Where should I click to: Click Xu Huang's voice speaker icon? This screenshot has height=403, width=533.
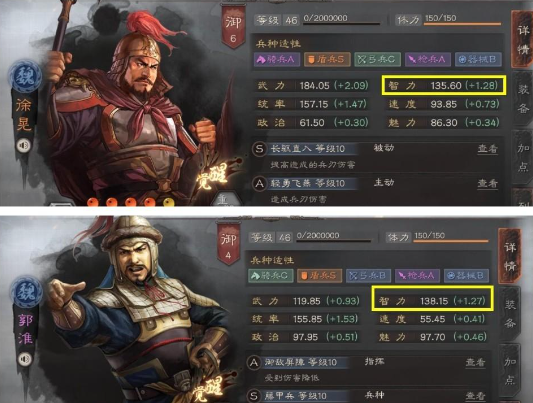pyautogui.click(x=24, y=146)
